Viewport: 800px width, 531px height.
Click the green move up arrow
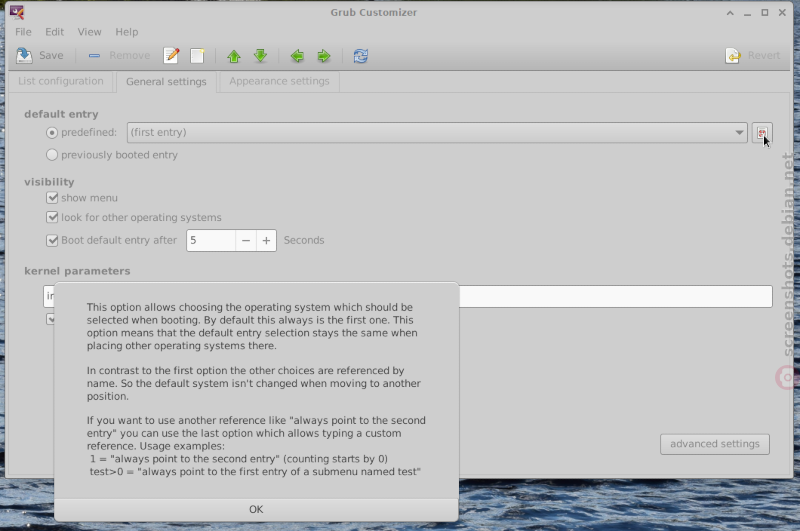234,56
